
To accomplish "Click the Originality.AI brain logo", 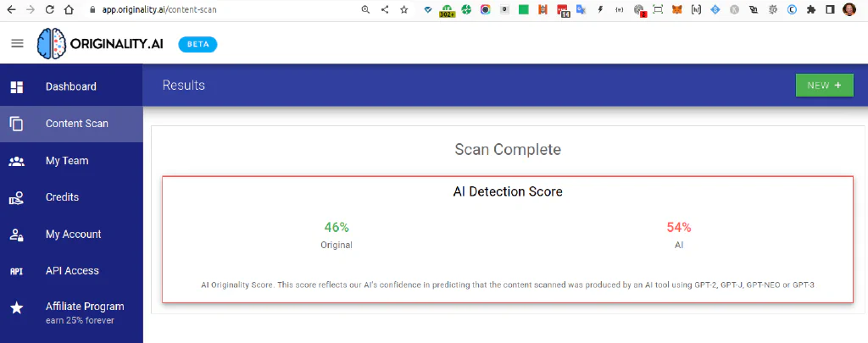I will (52, 43).
